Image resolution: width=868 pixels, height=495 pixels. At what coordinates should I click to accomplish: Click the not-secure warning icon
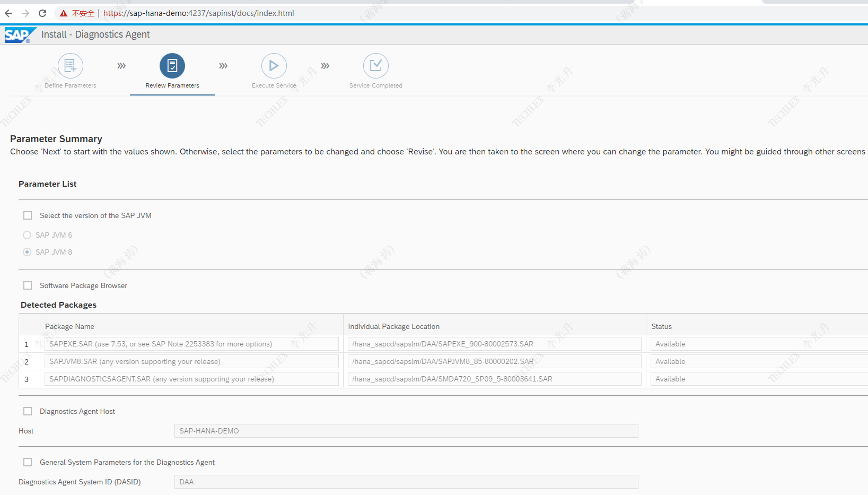(64, 13)
